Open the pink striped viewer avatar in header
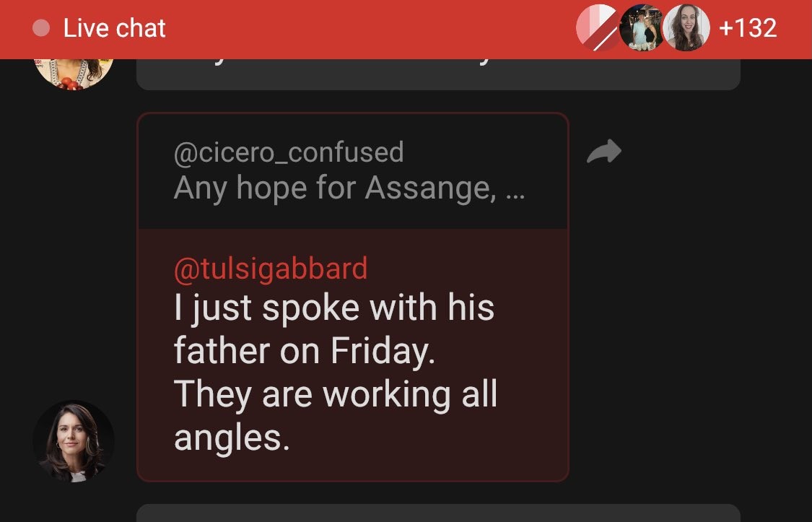The height and width of the screenshot is (522, 812). [598, 27]
